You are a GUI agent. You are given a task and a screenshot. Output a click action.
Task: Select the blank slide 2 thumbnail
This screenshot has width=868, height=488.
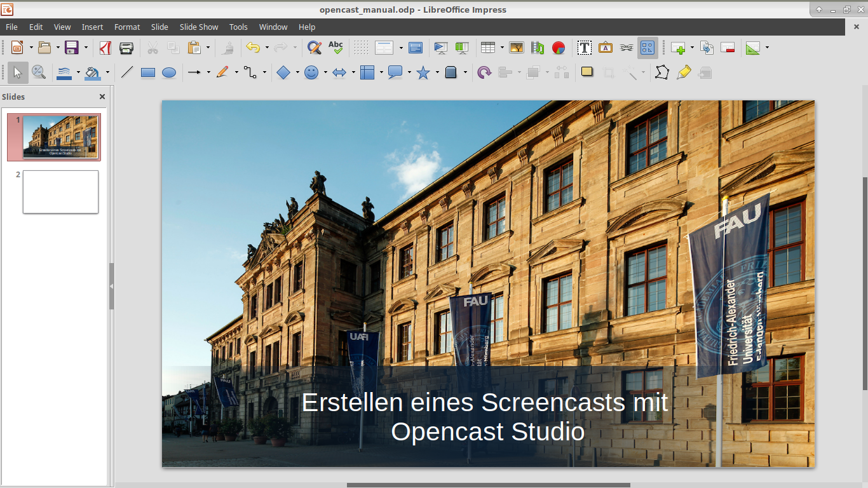(60, 192)
